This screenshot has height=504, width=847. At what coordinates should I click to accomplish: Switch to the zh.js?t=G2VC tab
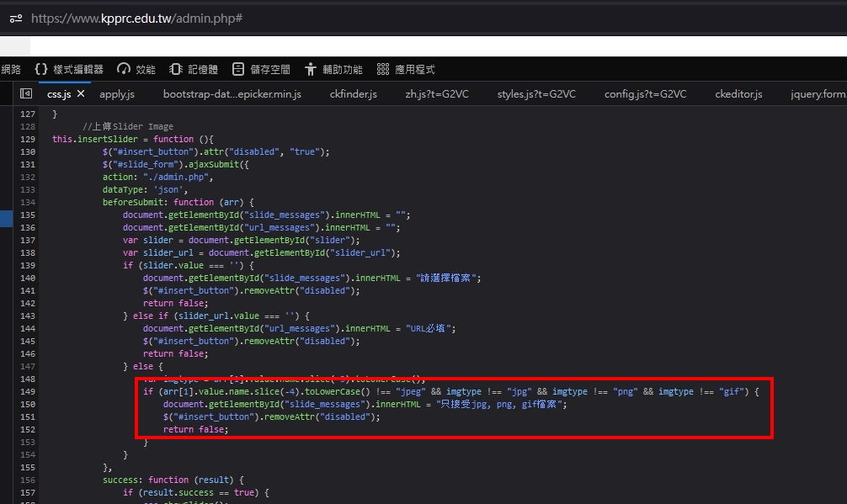pyautogui.click(x=437, y=94)
